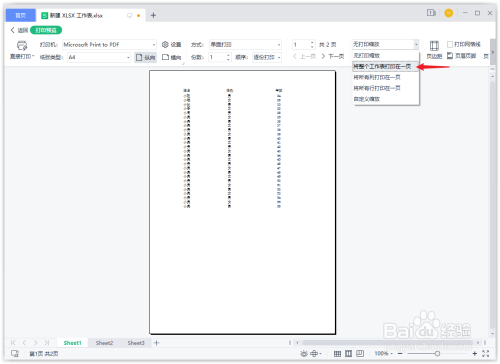
Task: Switch to page break preview icon
Action: (x=348, y=354)
